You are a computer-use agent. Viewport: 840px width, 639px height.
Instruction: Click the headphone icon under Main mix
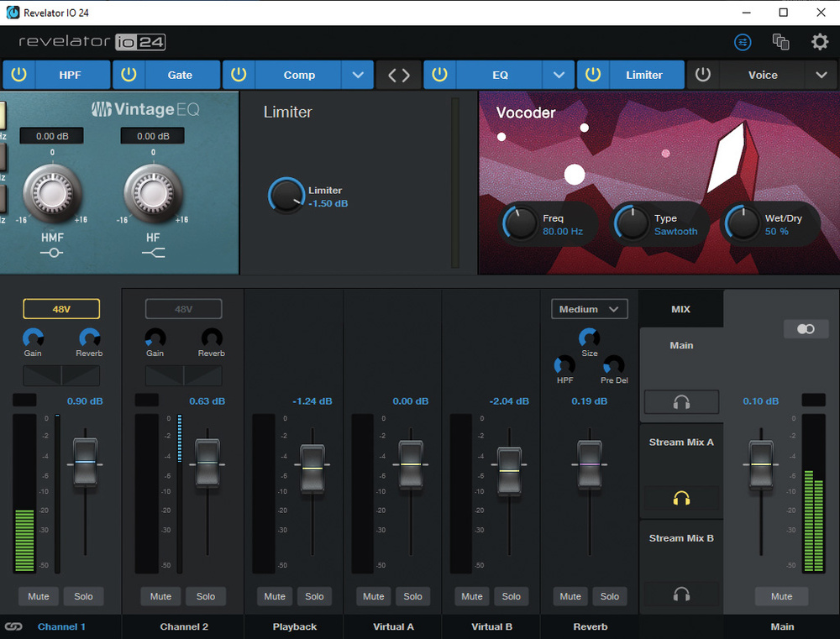pyautogui.click(x=681, y=402)
